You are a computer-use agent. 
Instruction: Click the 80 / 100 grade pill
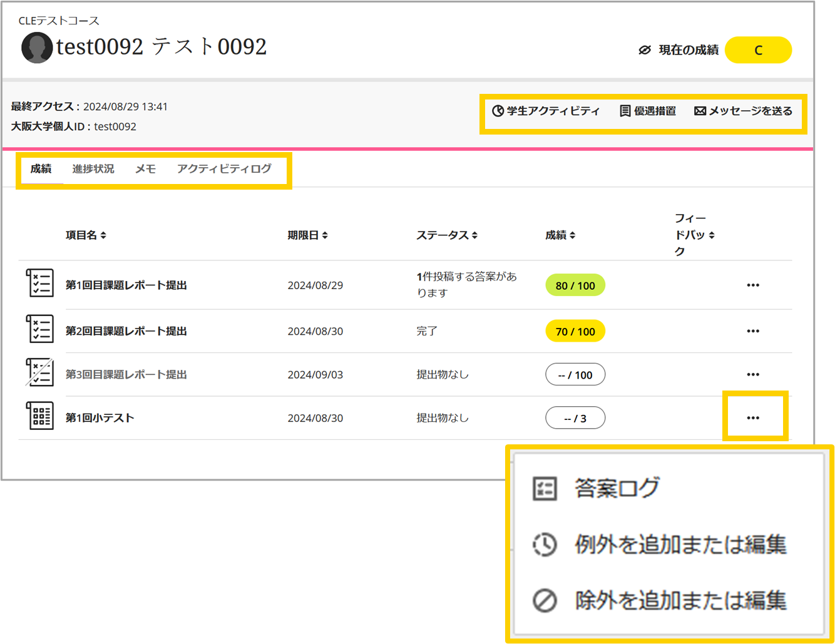[x=575, y=285]
